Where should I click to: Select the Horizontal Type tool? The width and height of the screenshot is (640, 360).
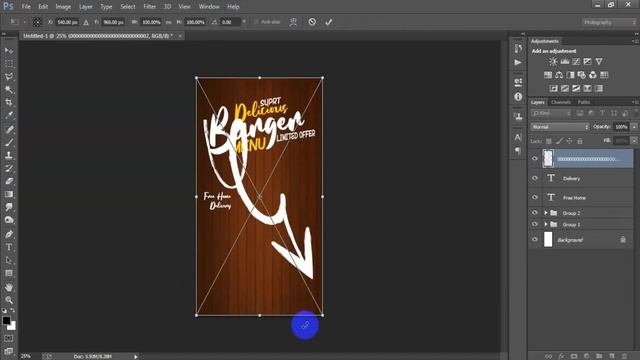(9, 247)
